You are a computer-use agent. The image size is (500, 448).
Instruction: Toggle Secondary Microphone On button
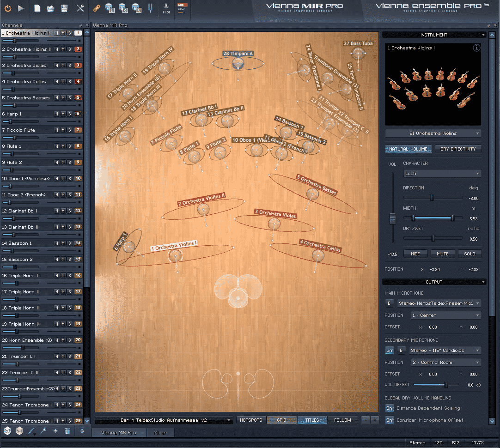click(x=390, y=351)
